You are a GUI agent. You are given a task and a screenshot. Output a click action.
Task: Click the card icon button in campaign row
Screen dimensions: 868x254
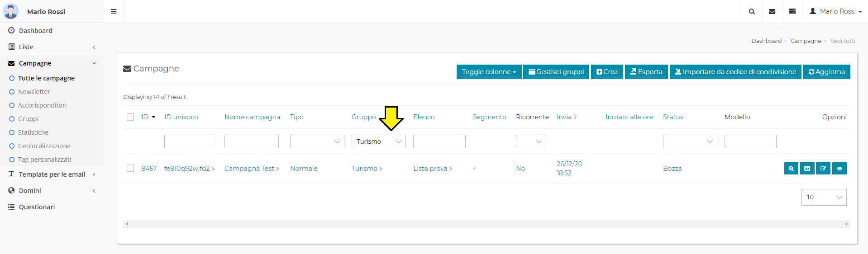pyautogui.click(x=807, y=169)
